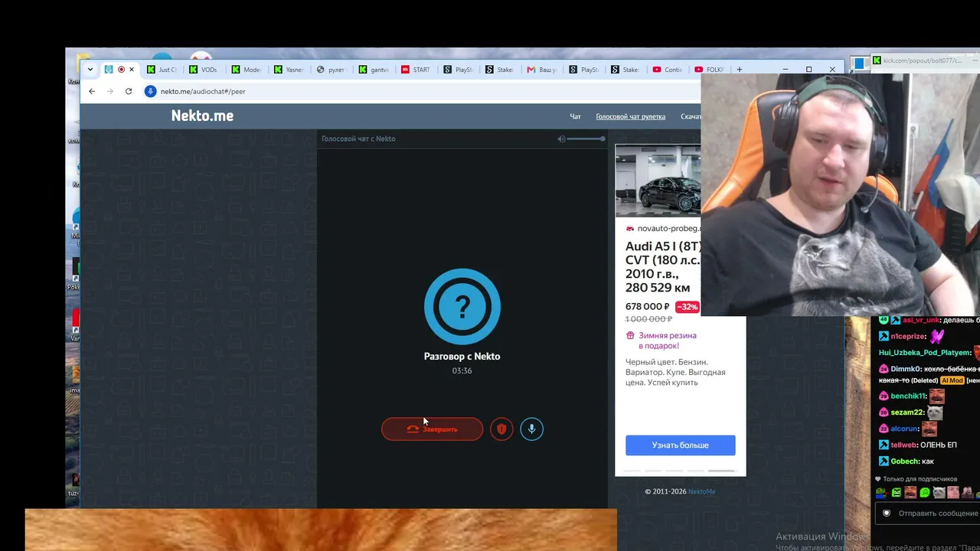980x551 pixels.
Task: Click username tellweb in Kick chat
Action: 903,445
